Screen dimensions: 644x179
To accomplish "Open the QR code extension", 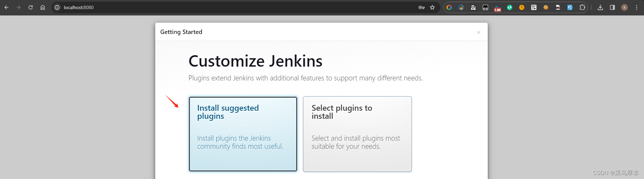I will pyautogui.click(x=534, y=7).
